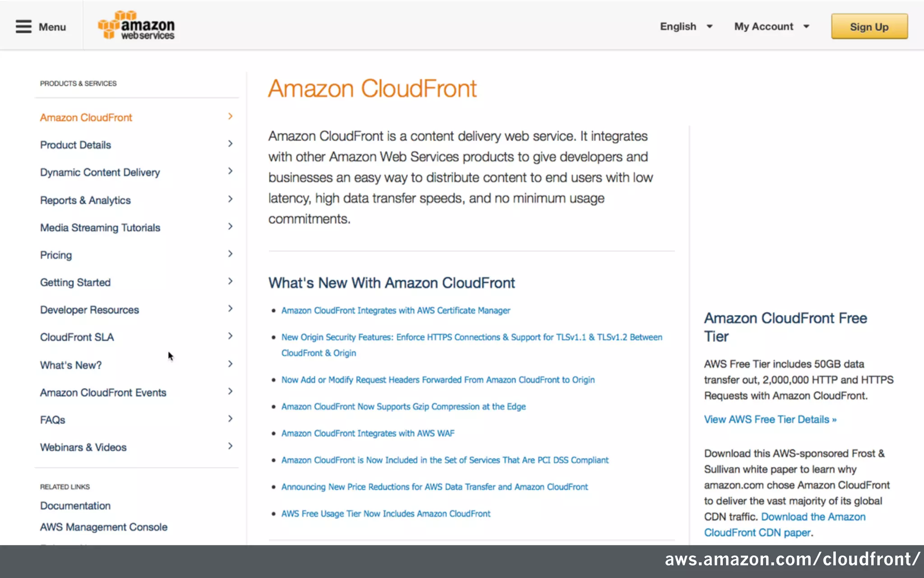This screenshot has width=924, height=578.
Task: Open the PCI DSS Compliant announcement link
Action: (x=445, y=460)
